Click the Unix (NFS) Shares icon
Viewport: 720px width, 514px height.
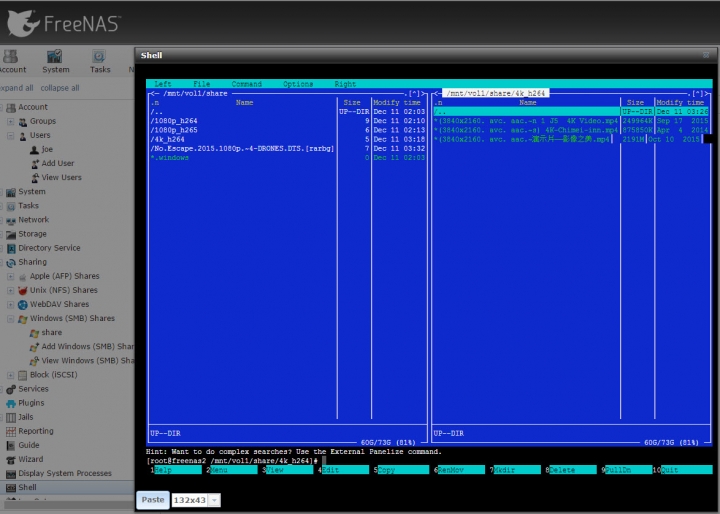23,291
